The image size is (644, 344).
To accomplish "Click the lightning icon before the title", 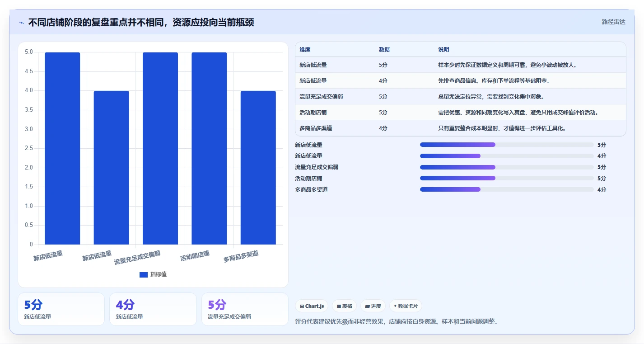I will [22, 23].
